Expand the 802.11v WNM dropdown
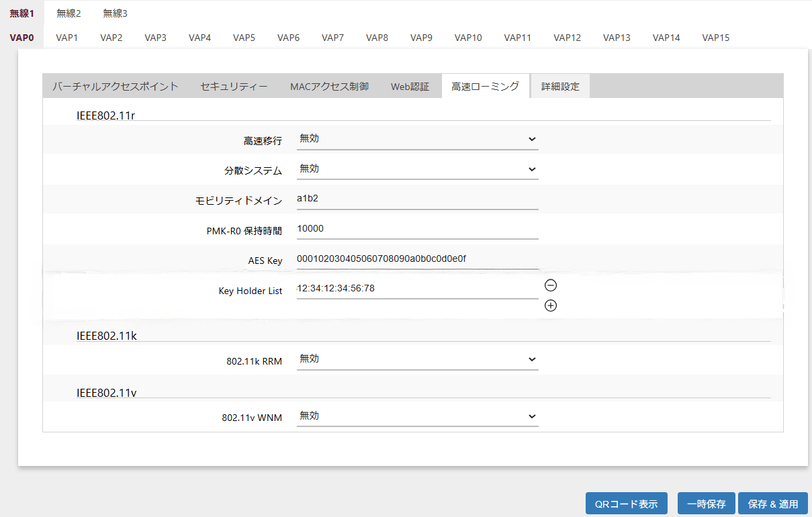Image resolution: width=812 pixels, height=517 pixels. (x=417, y=416)
